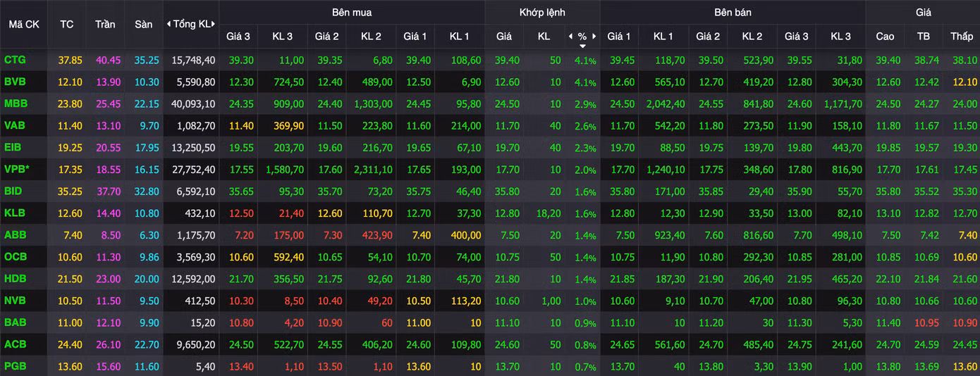980x376 pixels.
Task: Click VAB buy volume 369,90
Action: (288, 125)
